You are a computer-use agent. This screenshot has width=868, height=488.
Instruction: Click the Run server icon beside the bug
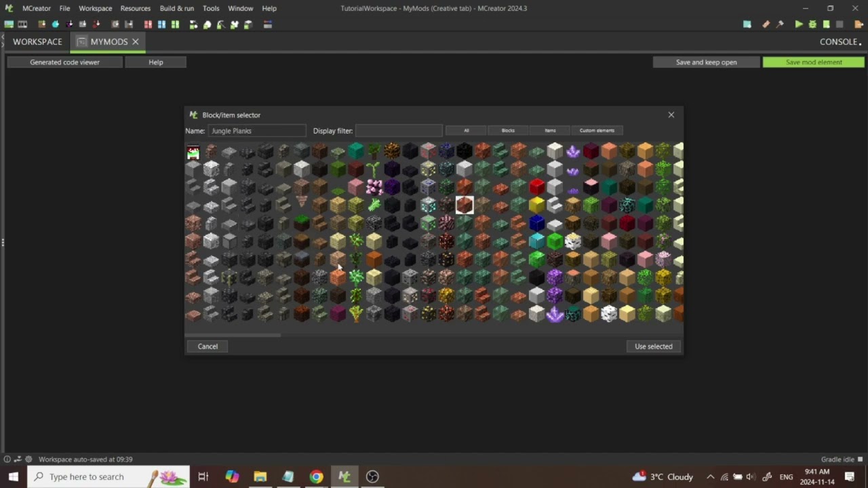point(826,24)
